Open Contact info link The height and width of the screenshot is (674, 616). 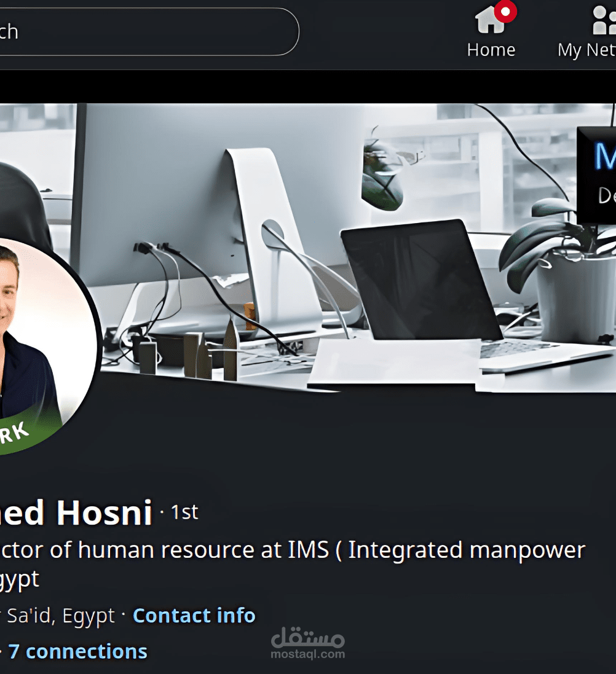click(194, 616)
